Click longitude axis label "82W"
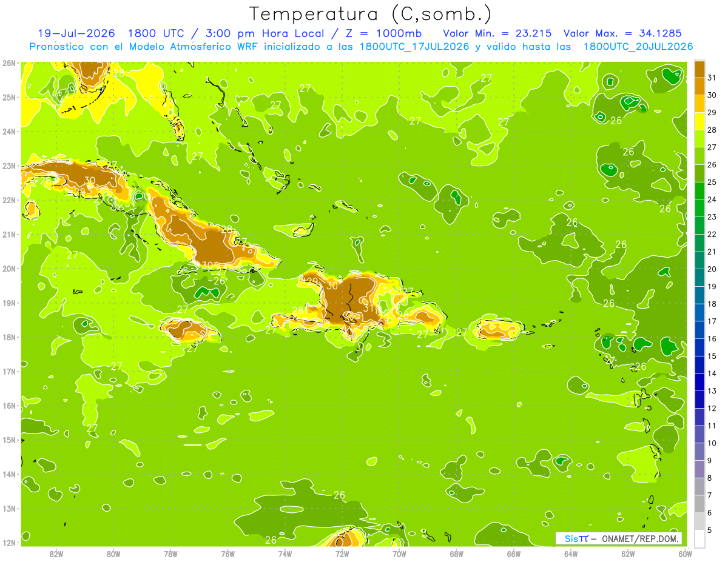The width and height of the screenshot is (728, 562). (56, 554)
